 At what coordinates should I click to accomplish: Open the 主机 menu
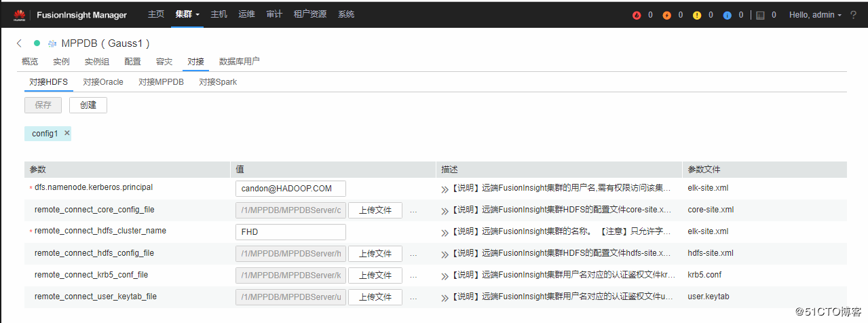[219, 14]
